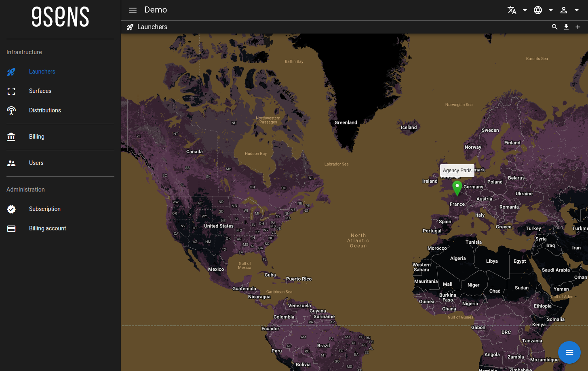This screenshot has height=371, width=588.
Task: Click the Hudson Bay map label
Action: coord(256,154)
